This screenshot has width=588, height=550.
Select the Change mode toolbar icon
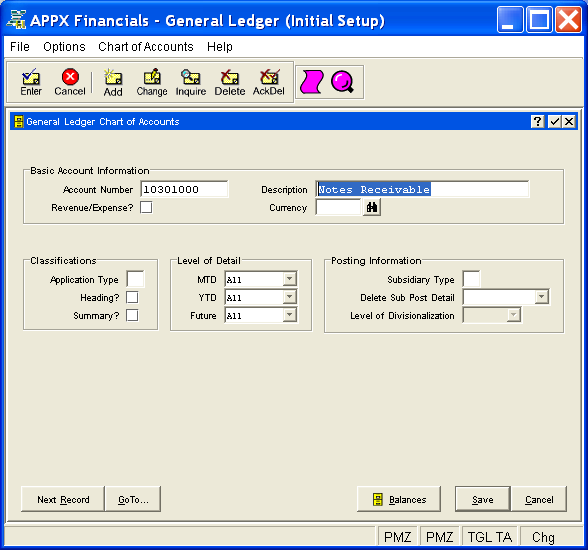(152, 82)
